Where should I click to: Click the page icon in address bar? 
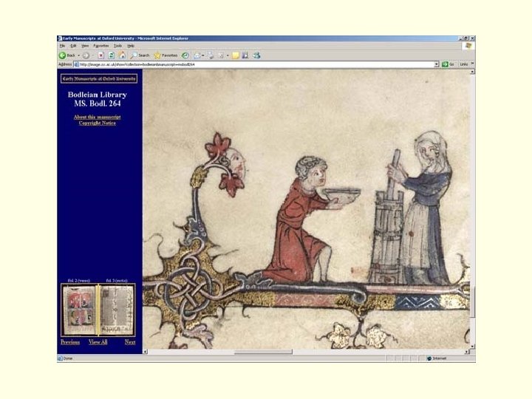click(x=76, y=64)
